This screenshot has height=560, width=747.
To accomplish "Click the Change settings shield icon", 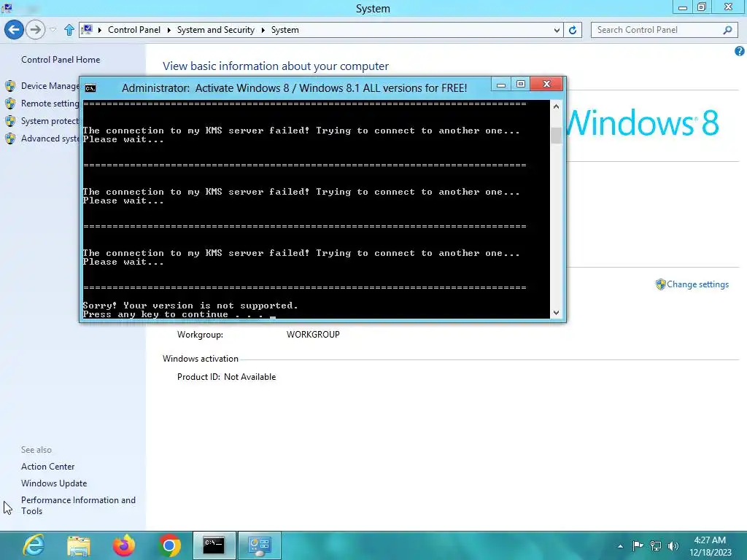I will coord(660,284).
